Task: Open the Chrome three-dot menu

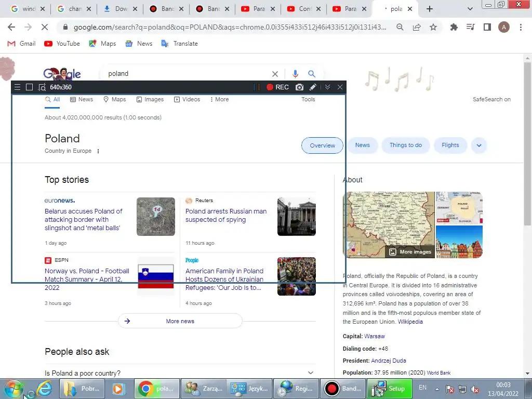Action: pyautogui.click(x=521, y=27)
